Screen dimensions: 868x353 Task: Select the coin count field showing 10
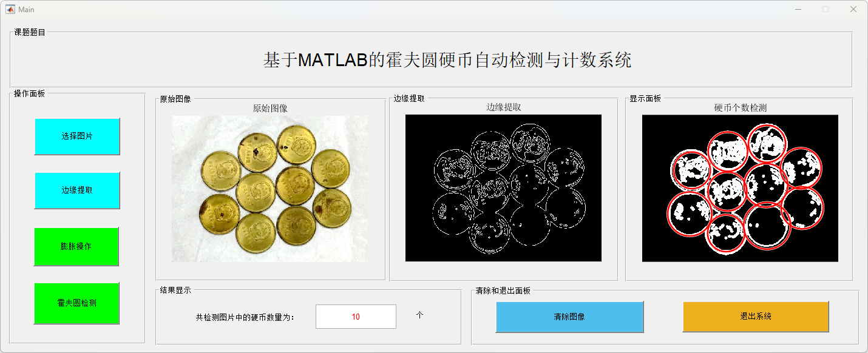pos(356,317)
